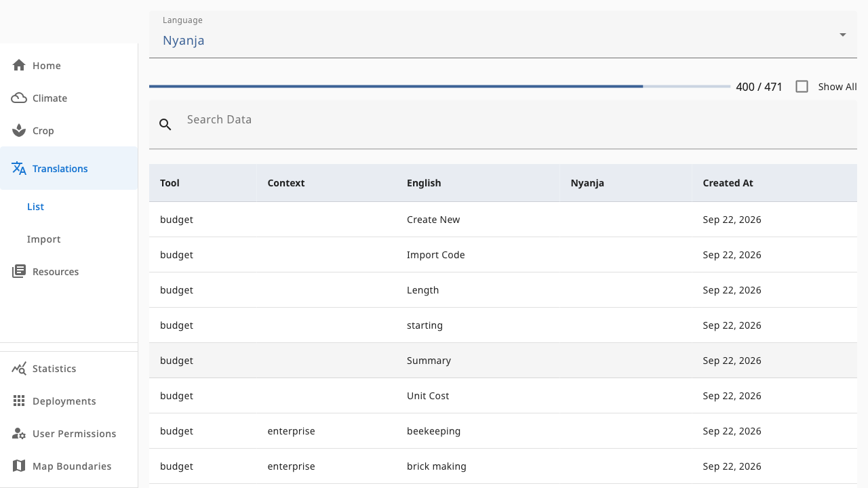Open Map Boundaries page
This screenshot has width=868, height=488.
(x=69, y=466)
